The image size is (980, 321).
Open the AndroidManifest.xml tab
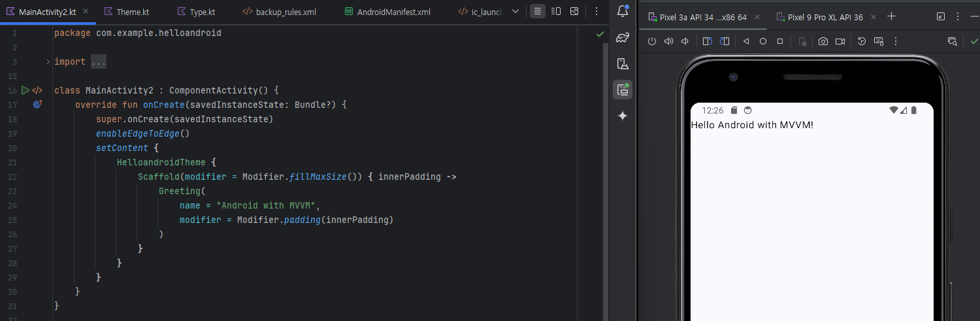click(x=388, y=12)
